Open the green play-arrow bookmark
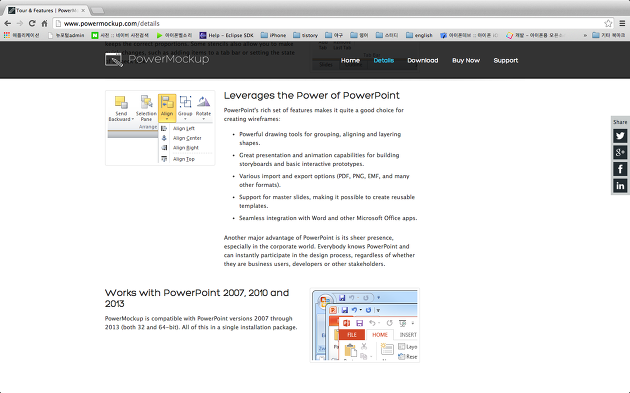Screen dimensions: 630x393 click(174, 35)
